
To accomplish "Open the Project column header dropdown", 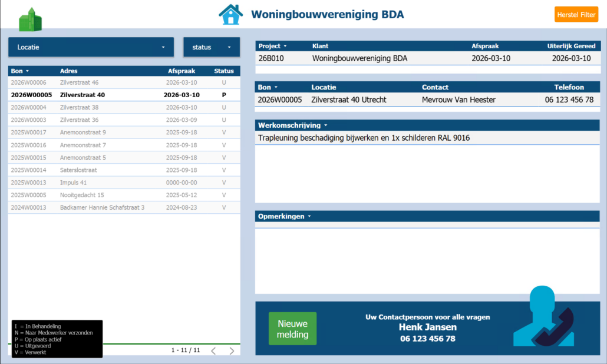I will (285, 46).
